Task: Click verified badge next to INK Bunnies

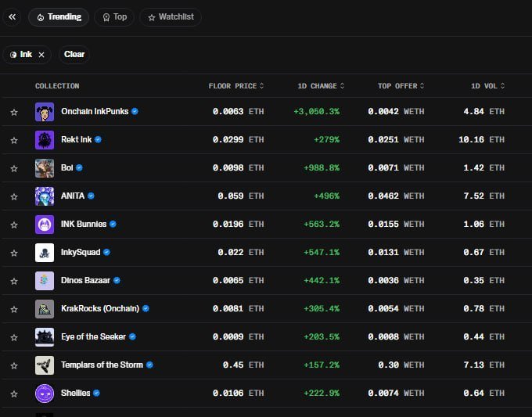Action: point(113,224)
